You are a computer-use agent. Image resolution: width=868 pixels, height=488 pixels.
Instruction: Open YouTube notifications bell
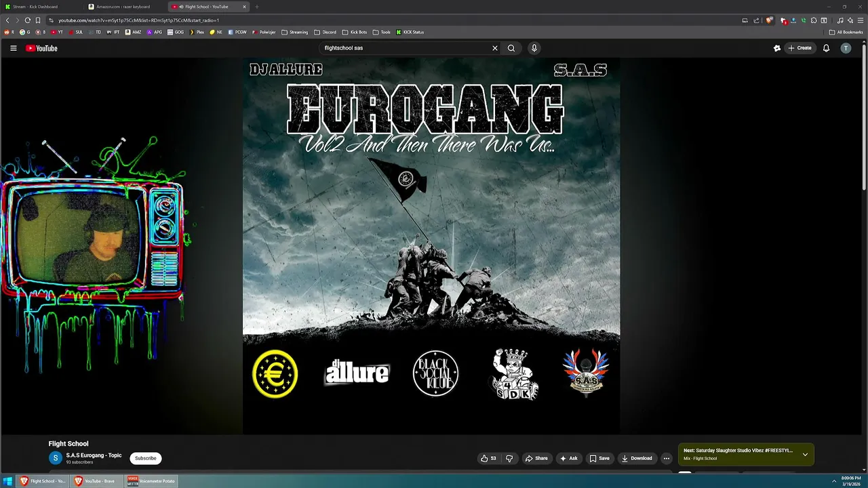(826, 48)
